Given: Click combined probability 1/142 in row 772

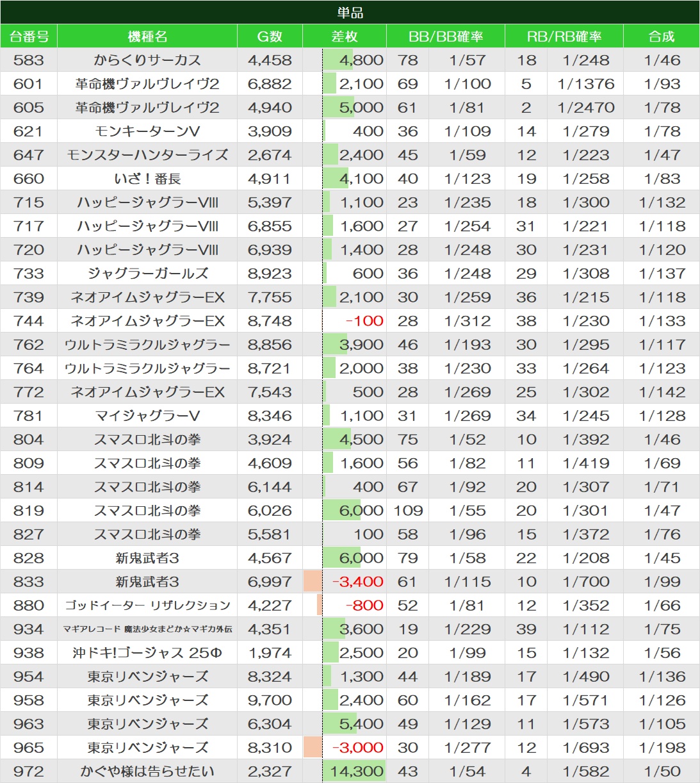Looking at the screenshot, I should point(662,392).
